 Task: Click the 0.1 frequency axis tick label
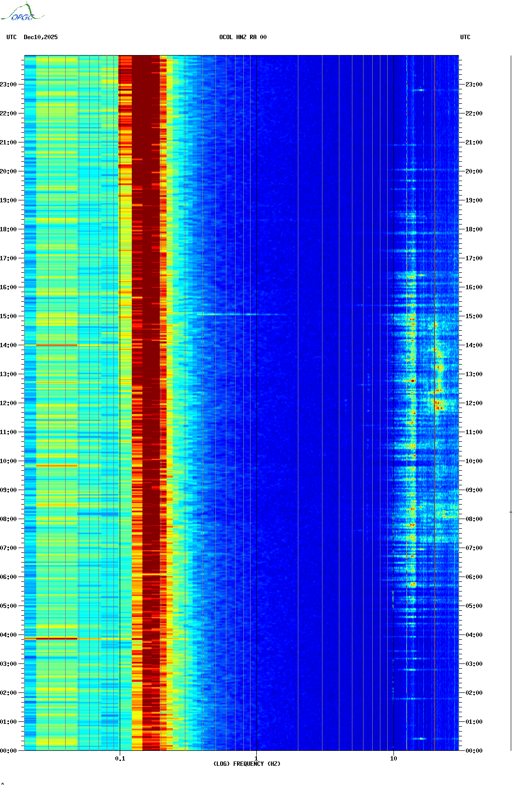[120, 758]
